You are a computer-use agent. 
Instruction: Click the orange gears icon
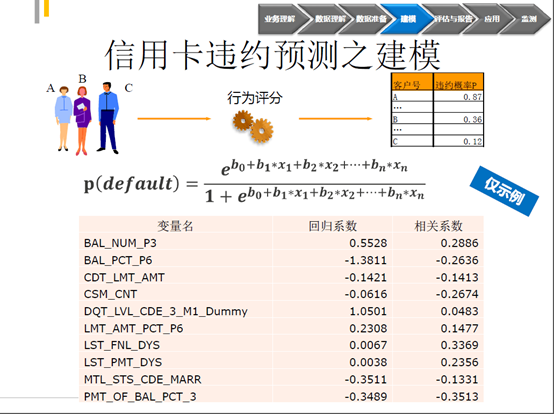pos(253,126)
